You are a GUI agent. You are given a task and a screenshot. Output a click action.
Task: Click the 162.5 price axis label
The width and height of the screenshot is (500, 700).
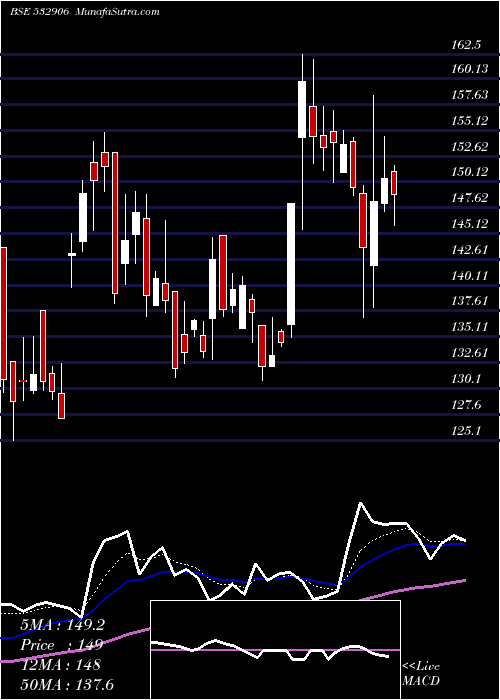465,45
